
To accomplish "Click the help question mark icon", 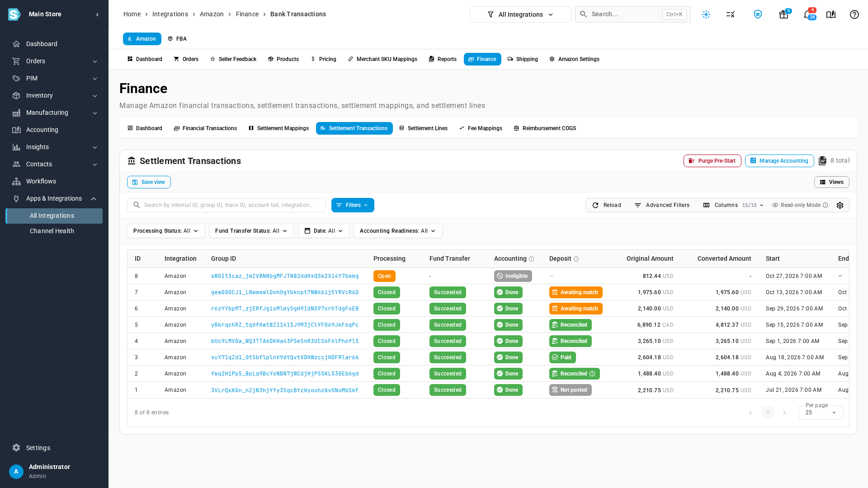I will click(854, 14).
